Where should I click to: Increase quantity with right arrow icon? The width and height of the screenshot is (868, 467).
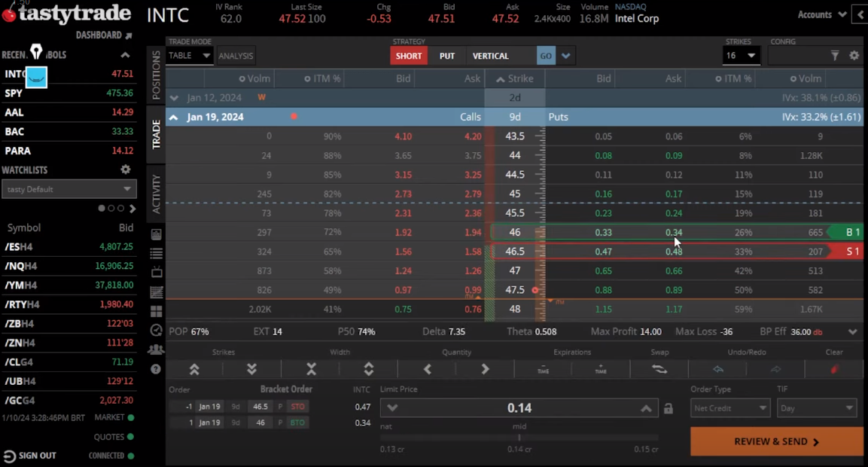[485, 369]
